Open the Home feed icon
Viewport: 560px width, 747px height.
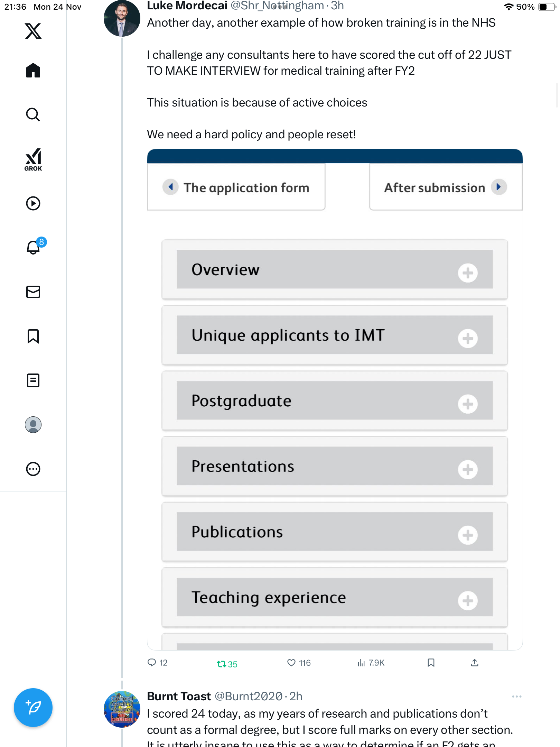(33, 71)
